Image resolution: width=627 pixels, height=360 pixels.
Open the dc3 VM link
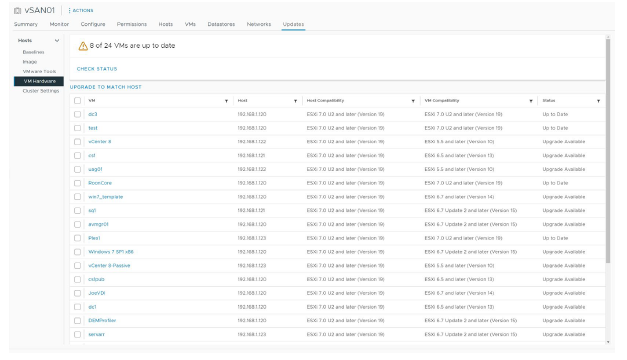(x=93, y=114)
